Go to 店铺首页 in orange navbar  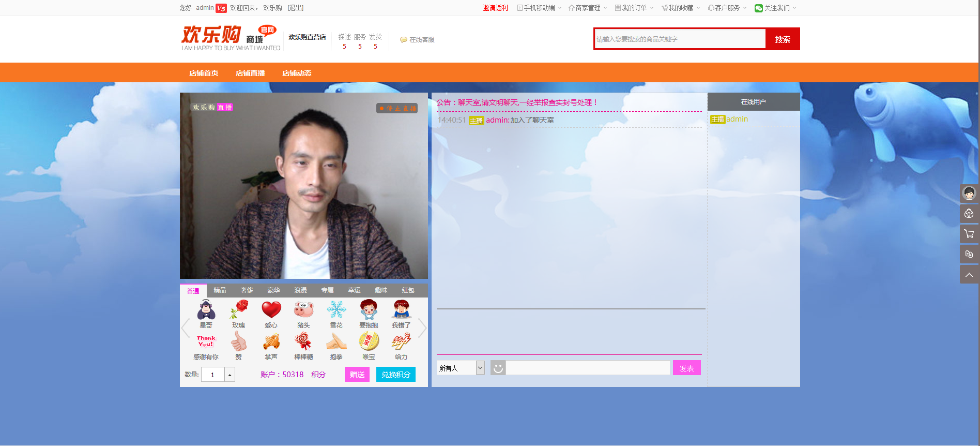click(x=204, y=73)
